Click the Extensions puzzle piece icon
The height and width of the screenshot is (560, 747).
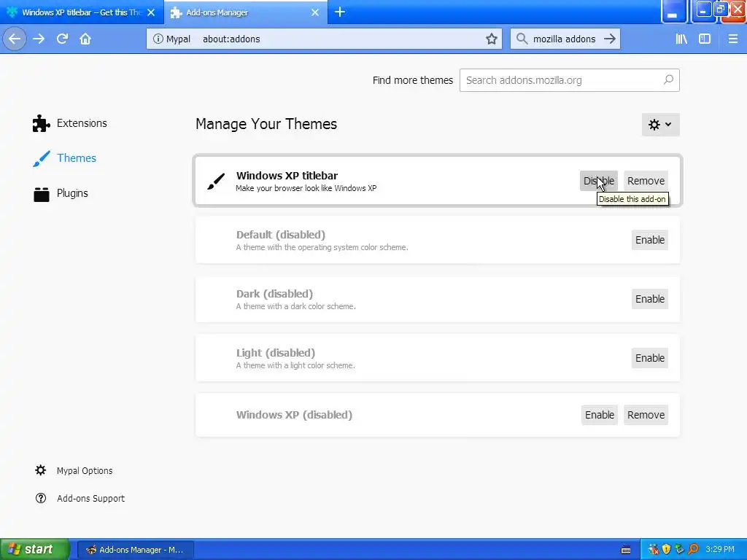coord(41,123)
